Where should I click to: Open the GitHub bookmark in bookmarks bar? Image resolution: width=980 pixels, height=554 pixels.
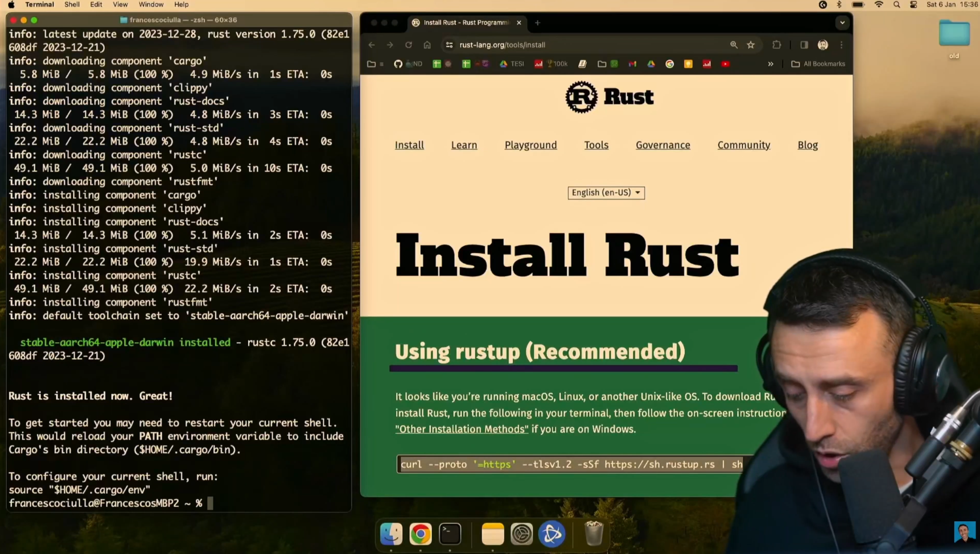tap(398, 64)
